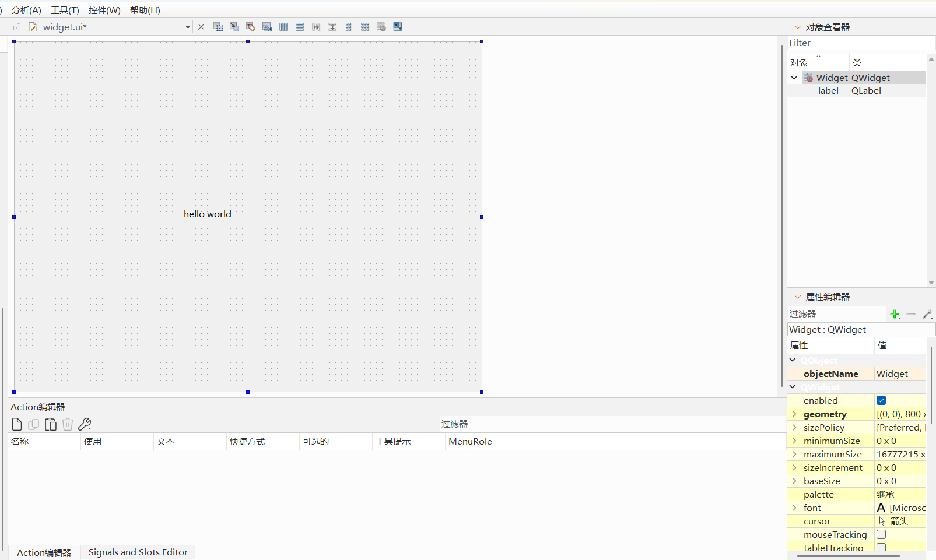This screenshot has width=936, height=560.
Task: Click the 类 column header
Action: coord(888,62)
